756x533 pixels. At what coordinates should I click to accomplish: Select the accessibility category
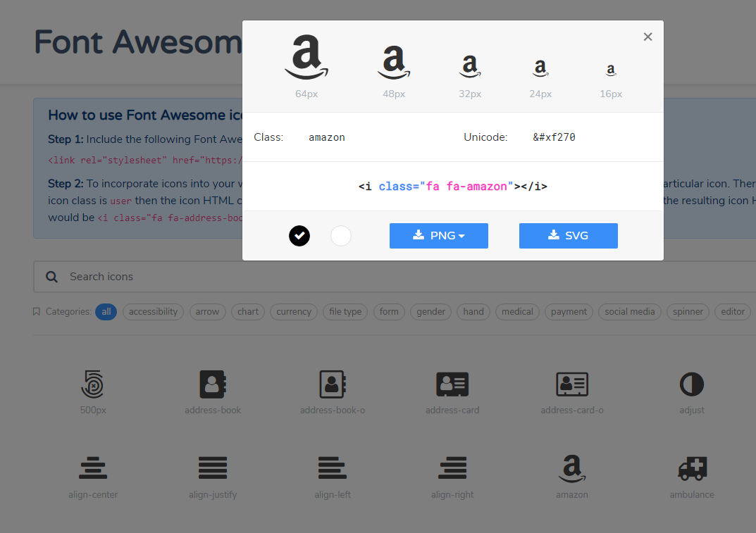click(154, 312)
